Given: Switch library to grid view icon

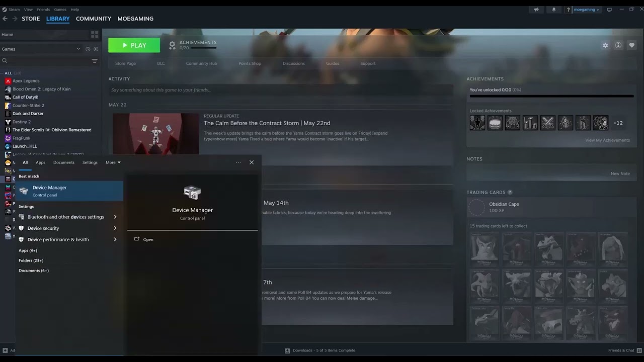Looking at the screenshot, I should pyautogui.click(x=95, y=35).
